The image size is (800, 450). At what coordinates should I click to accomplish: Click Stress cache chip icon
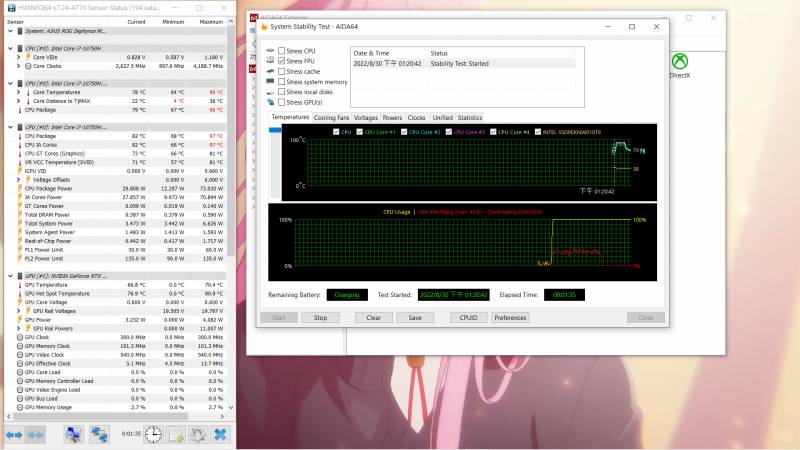pos(270,71)
